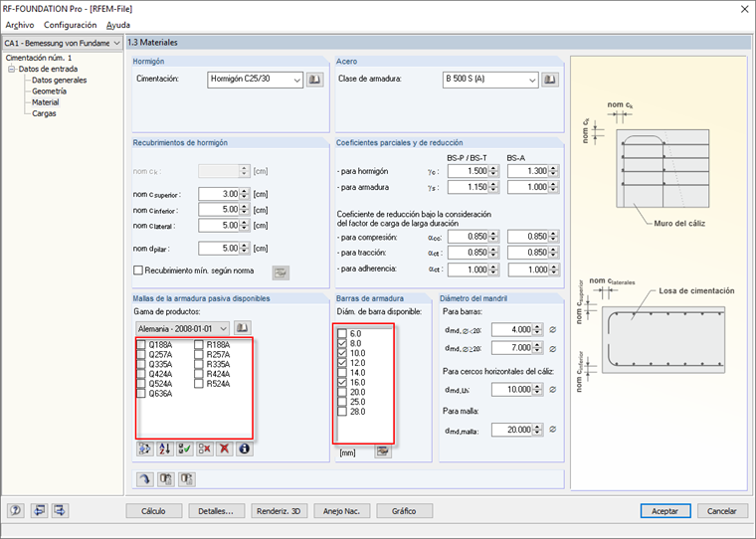
Task: Click the nom c lateral input field
Action: [x=220, y=226]
